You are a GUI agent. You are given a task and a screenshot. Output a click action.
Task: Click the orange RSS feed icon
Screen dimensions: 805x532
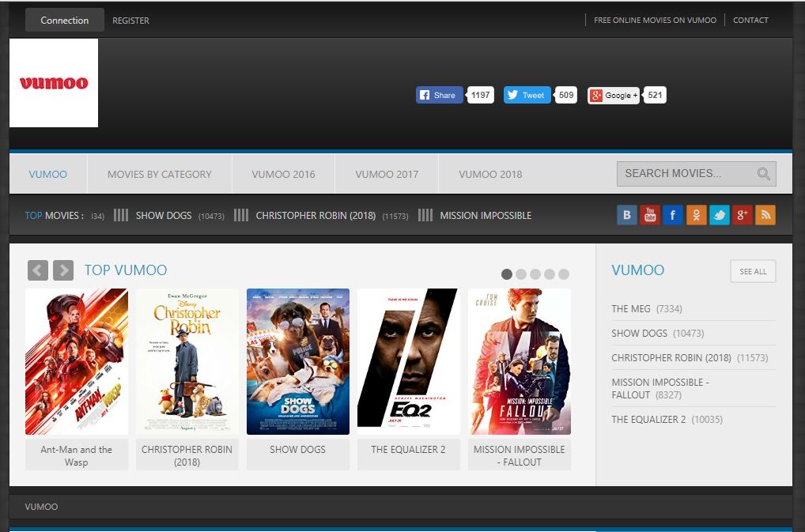coord(765,215)
